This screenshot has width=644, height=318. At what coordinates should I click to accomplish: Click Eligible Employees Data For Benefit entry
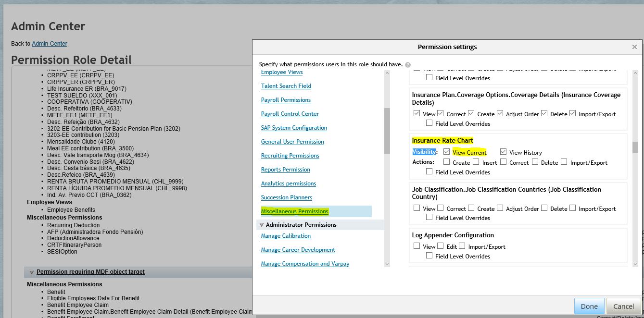point(93,298)
